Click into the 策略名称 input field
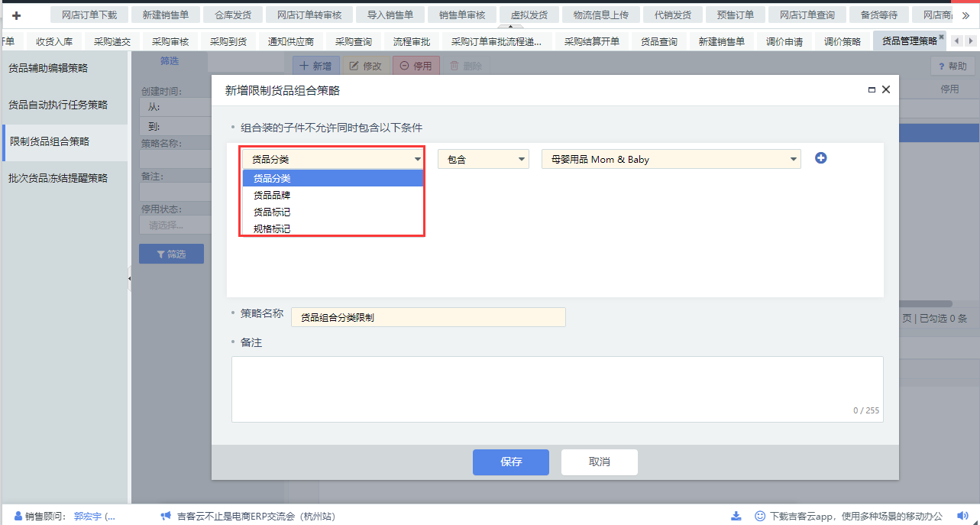Image resolution: width=980 pixels, height=525 pixels. pos(428,317)
